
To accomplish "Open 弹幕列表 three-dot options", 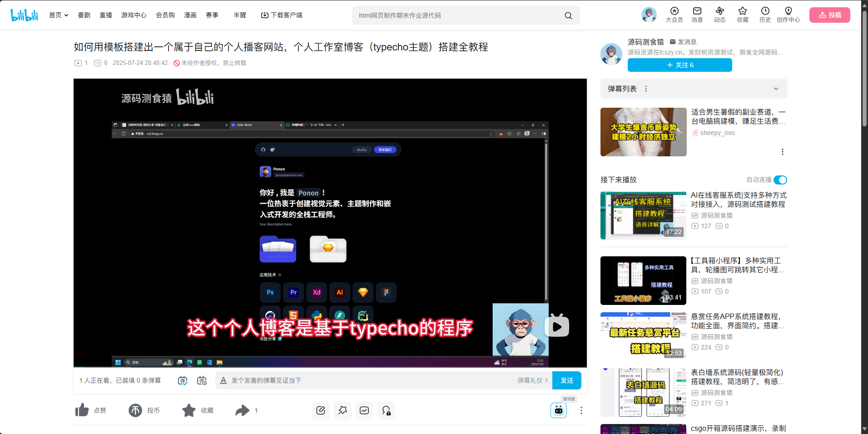I will pyautogui.click(x=646, y=89).
